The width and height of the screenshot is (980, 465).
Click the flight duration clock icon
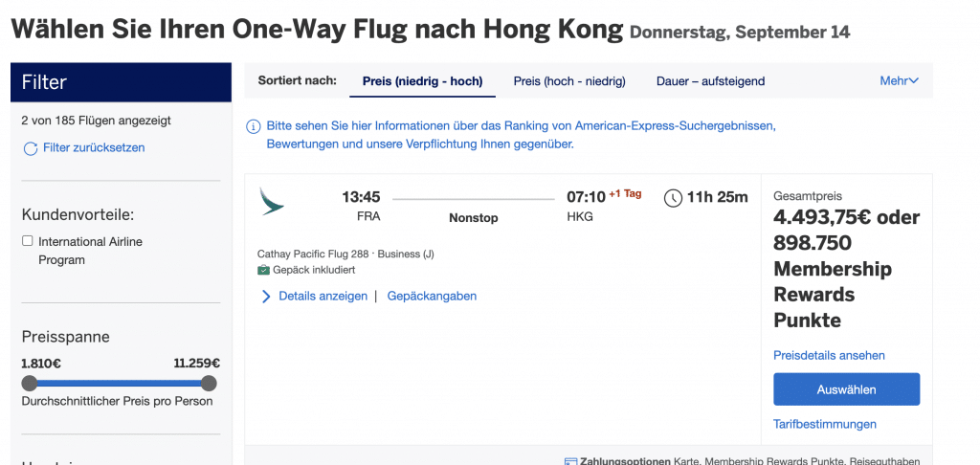tap(674, 198)
